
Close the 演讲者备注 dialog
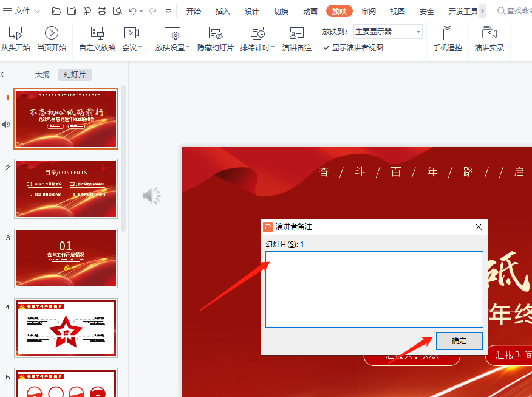479,227
